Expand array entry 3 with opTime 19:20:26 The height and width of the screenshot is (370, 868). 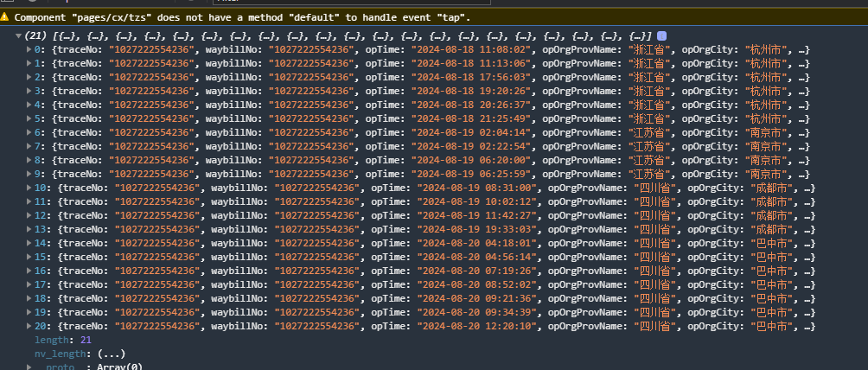pyautogui.click(x=30, y=91)
